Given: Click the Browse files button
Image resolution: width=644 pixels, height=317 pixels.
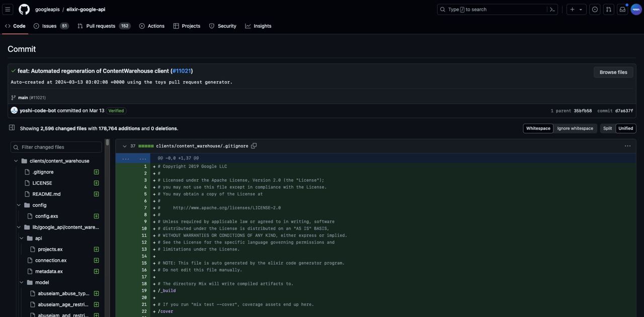Looking at the screenshot, I should pyautogui.click(x=613, y=72).
